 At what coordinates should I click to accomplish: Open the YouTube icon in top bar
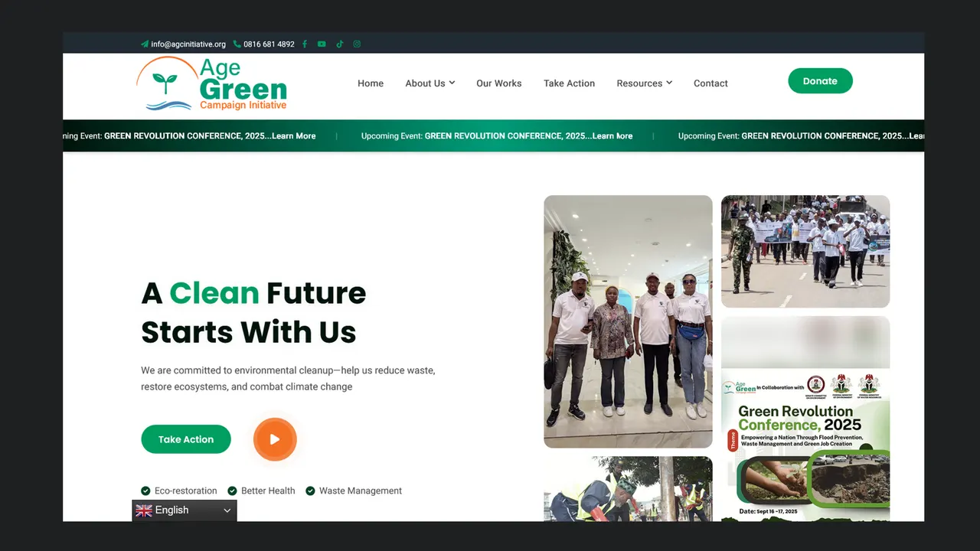[x=322, y=44]
